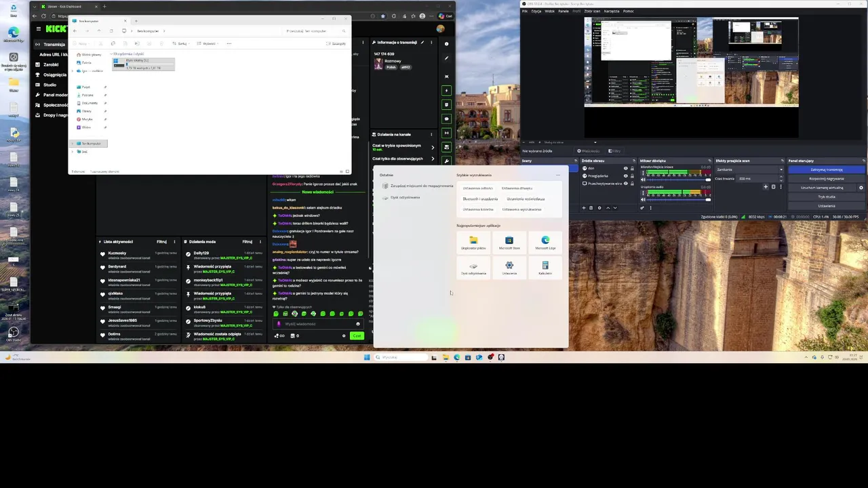Screen dimensions: 868x488
Task: Hide the 'don' source in OBS
Action: (625, 168)
